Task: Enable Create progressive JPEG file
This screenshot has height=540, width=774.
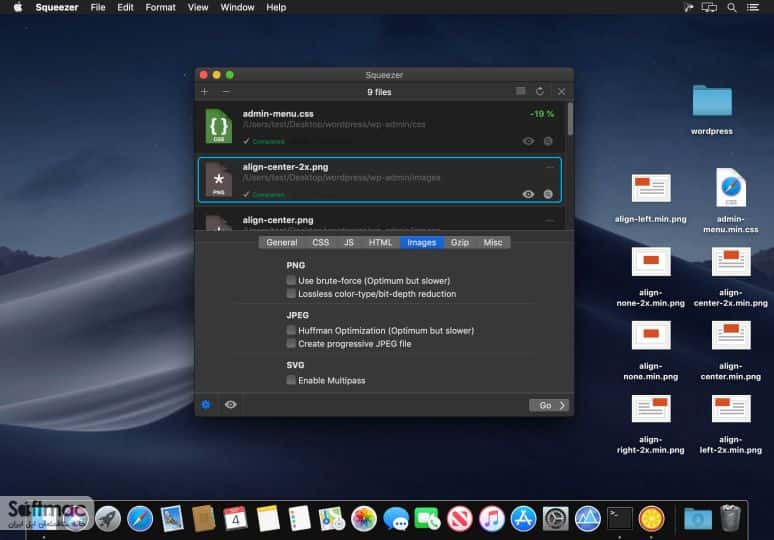Action: (x=291, y=344)
